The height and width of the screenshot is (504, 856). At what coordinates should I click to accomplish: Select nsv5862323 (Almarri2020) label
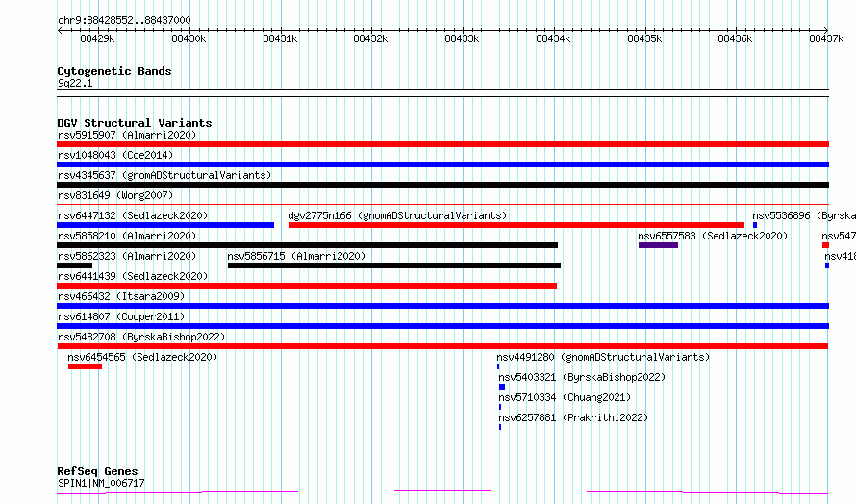click(x=127, y=256)
